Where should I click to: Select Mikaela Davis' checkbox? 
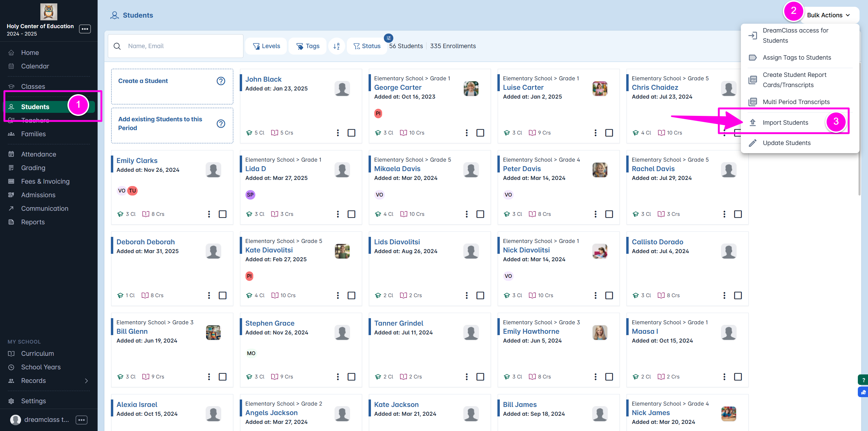[480, 214]
